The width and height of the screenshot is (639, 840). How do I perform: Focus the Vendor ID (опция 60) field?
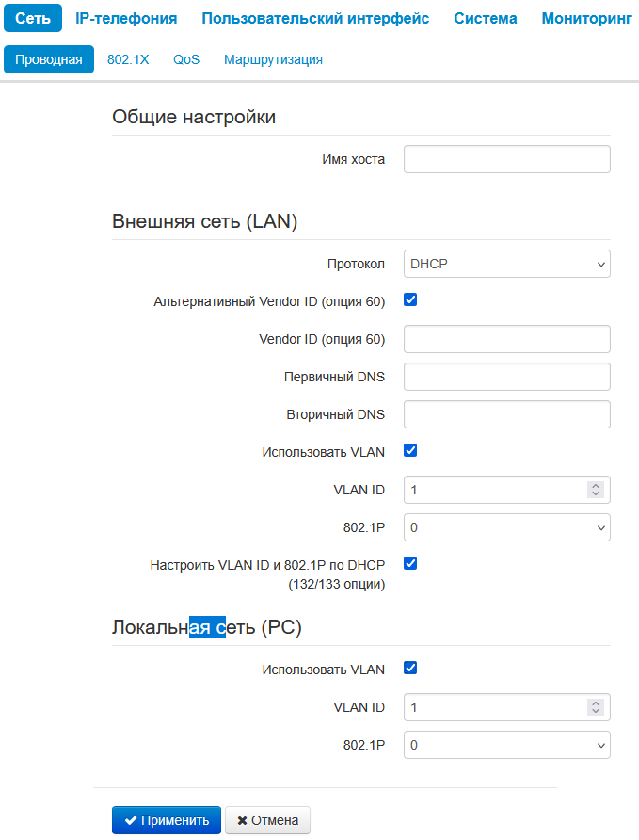click(506, 339)
